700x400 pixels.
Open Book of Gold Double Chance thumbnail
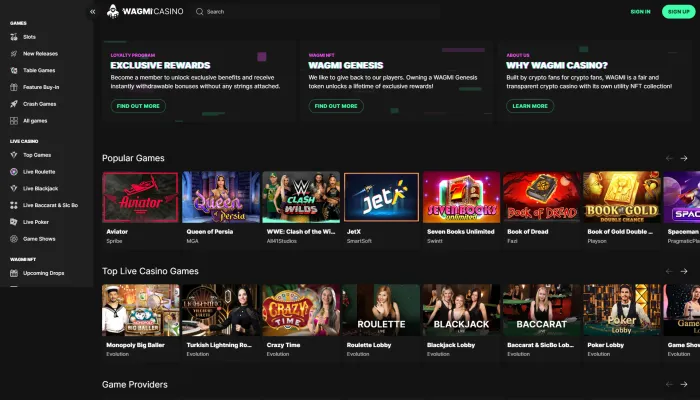[x=622, y=197]
